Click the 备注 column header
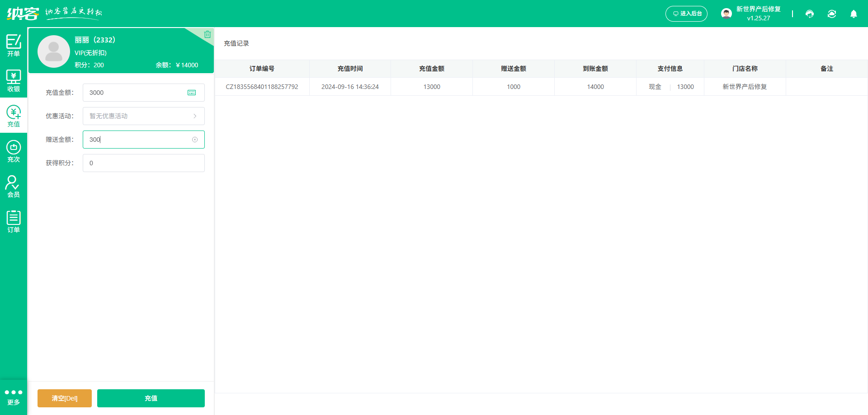This screenshot has width=868, height=415. 827,69
